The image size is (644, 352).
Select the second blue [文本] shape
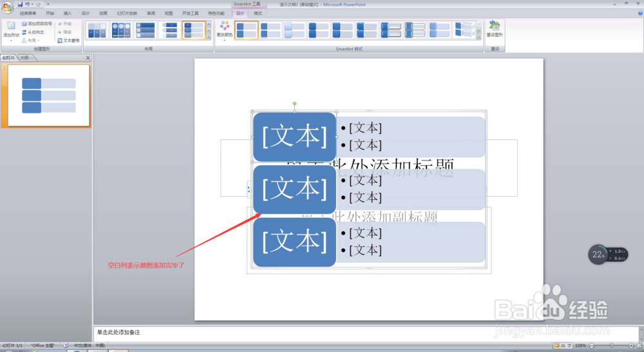(294, 190)
